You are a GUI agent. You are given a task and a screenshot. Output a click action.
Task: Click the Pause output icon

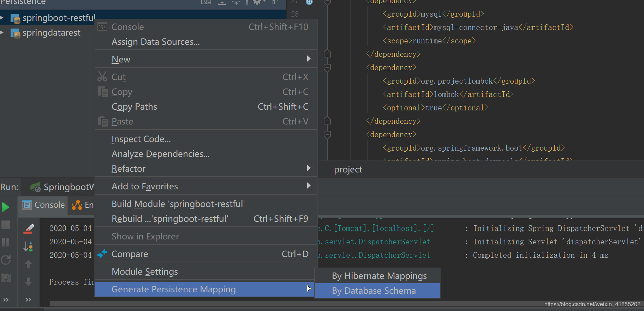coord(6,242)
